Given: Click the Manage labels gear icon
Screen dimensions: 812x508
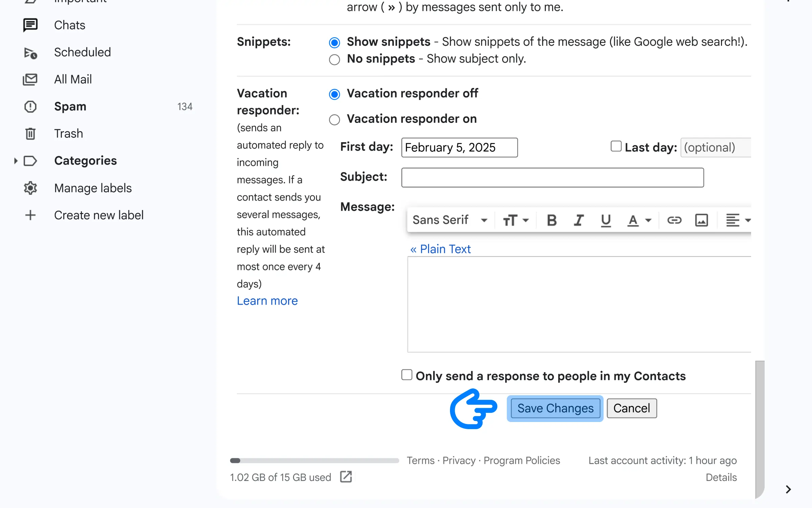Looking at the screenshot, I should tap(30, 188).
